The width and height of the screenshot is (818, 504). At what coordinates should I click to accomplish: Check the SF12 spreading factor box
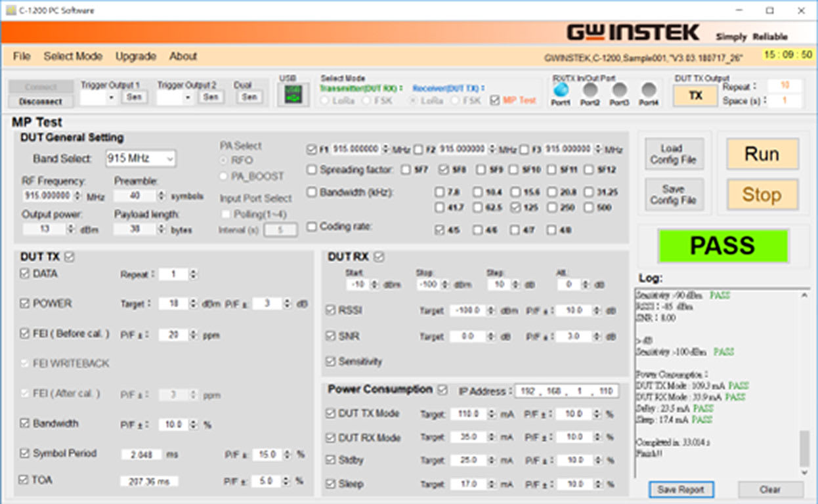tap(588, 170)
